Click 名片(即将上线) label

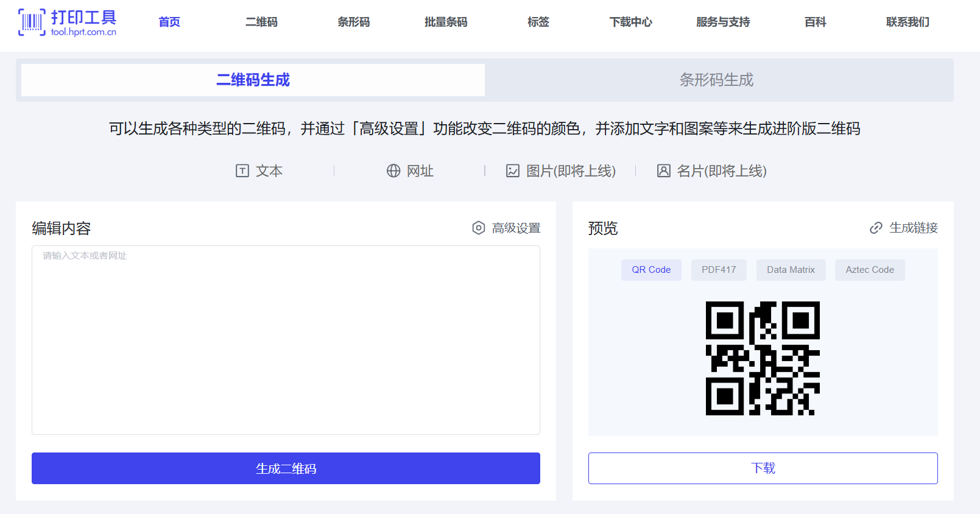tap(722, 171)
